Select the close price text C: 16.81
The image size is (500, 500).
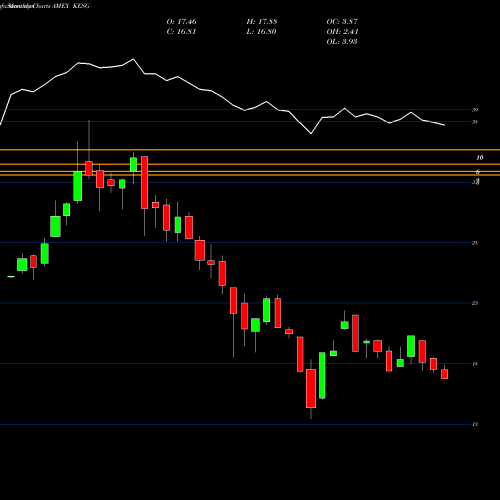[181, 32]
